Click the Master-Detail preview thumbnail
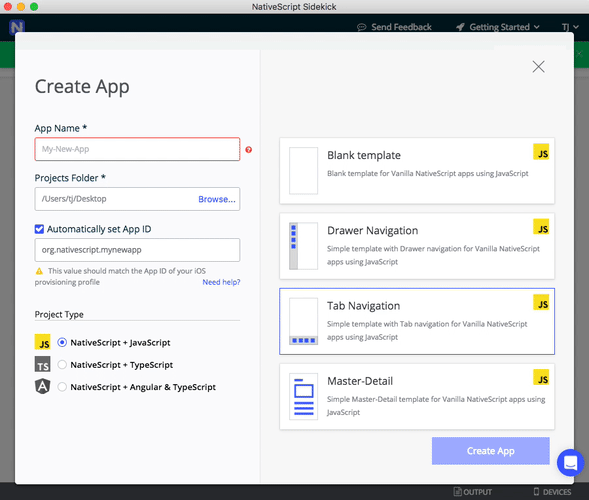This screenshot has width=589, height=500. [304, 396]
